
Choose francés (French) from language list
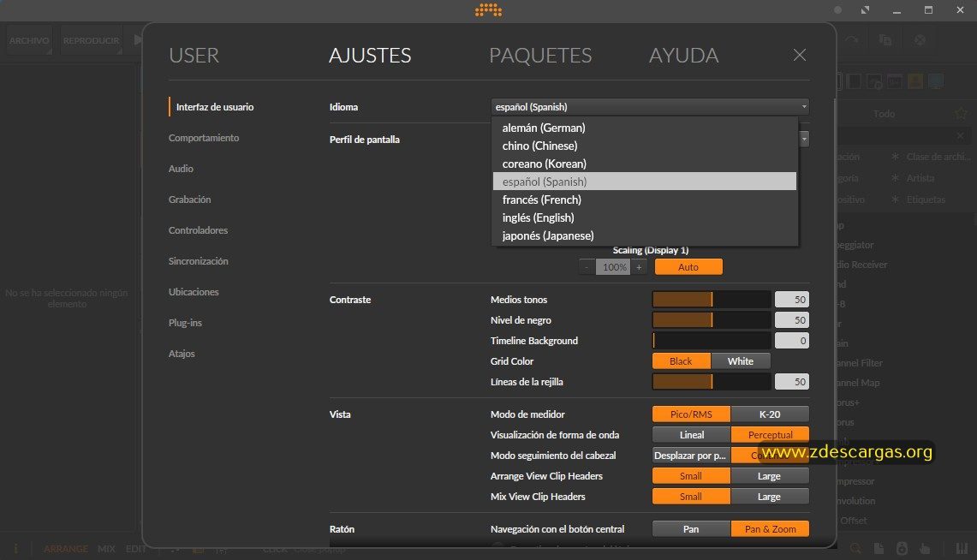click(x=644, y=200)
